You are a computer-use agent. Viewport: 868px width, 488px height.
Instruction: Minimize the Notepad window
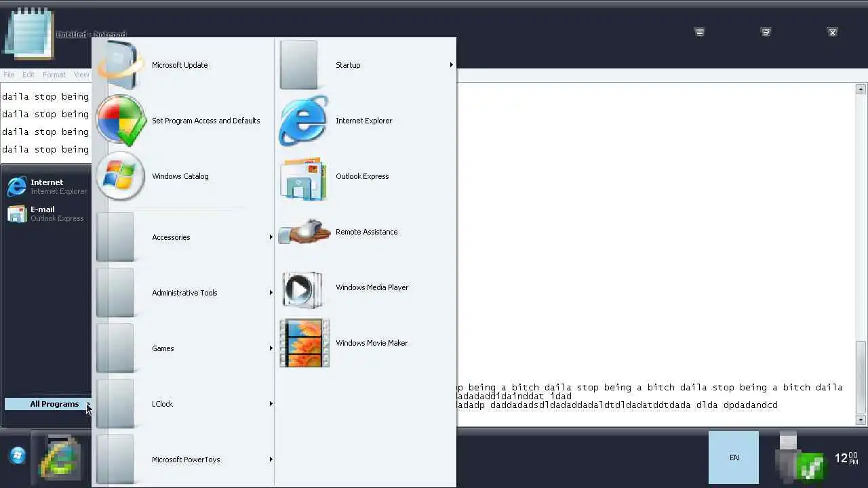tap(699, 32)
